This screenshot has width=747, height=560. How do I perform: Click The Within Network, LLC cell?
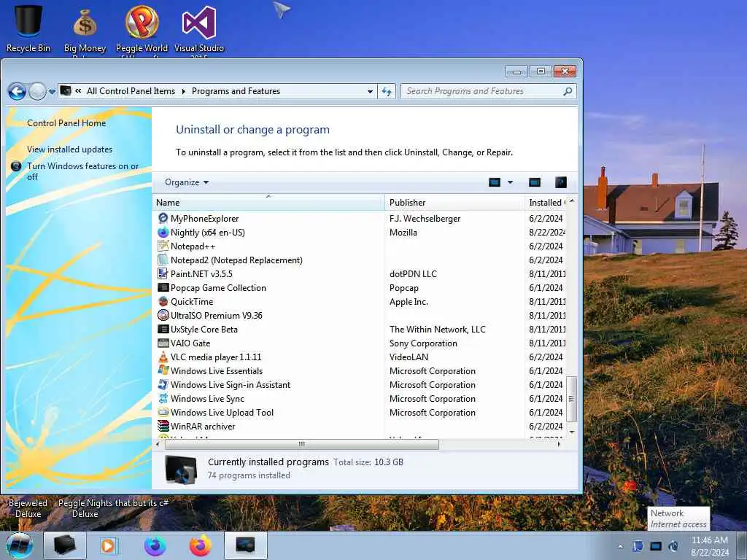coord(438,329)
